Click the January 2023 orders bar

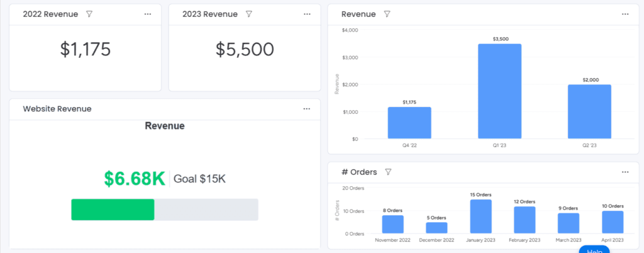[481, 216]
